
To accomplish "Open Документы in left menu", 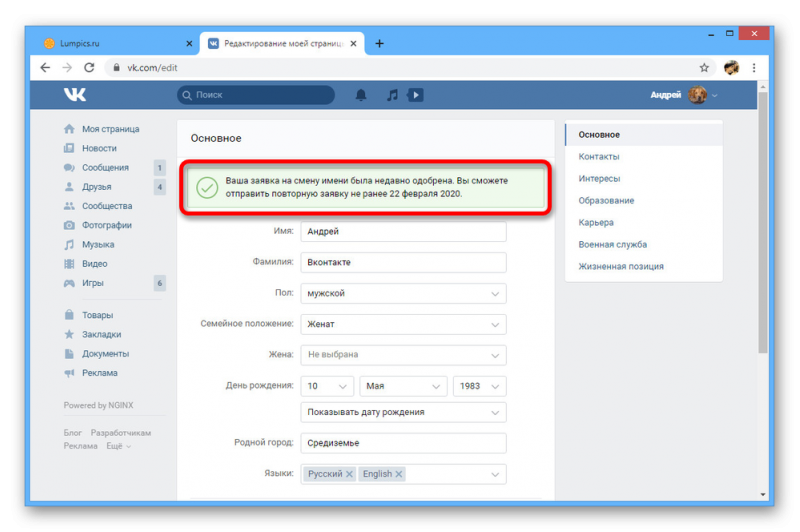I will 96,353.
